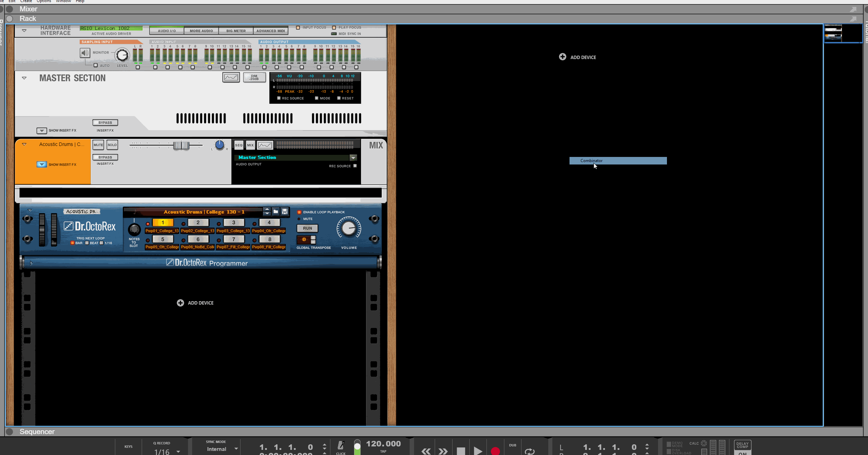Click the metronome Click icon

tap(341, 446)
